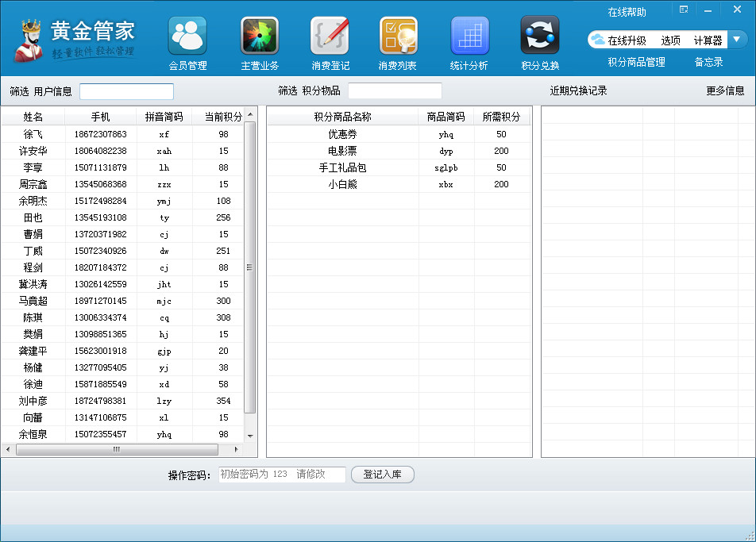Screen dimensions: 756x542
Task: Click the cloud icon beside 在线升级
Action: (598, 40)
